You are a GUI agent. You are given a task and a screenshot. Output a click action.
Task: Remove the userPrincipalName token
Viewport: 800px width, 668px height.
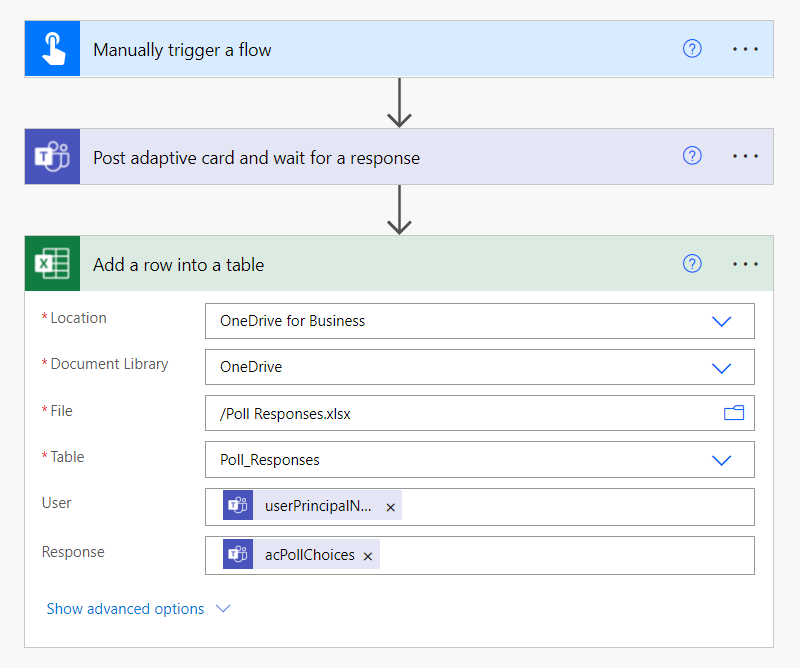click(391, 507)
